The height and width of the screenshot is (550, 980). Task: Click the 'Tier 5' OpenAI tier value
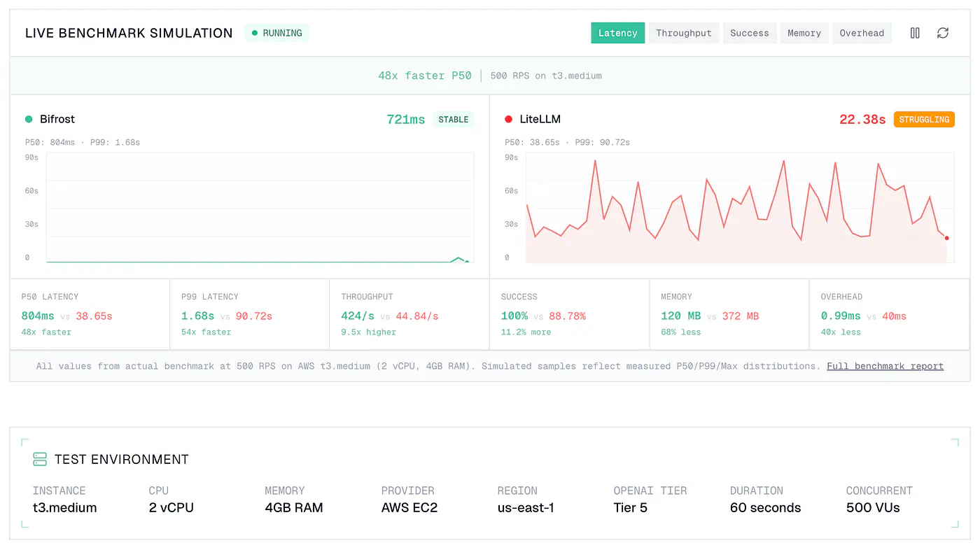pos(631,508)
